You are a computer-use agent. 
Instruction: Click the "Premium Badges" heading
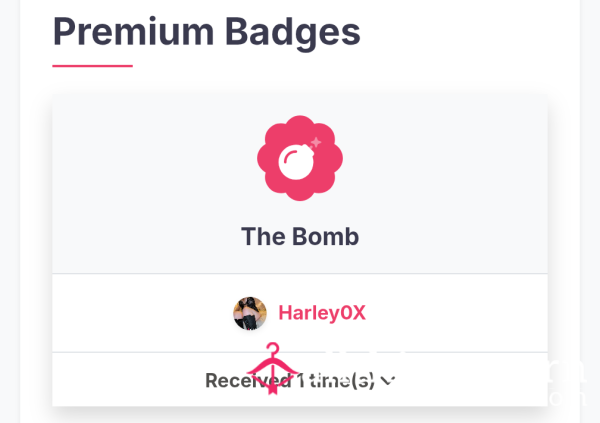(207, 32)
